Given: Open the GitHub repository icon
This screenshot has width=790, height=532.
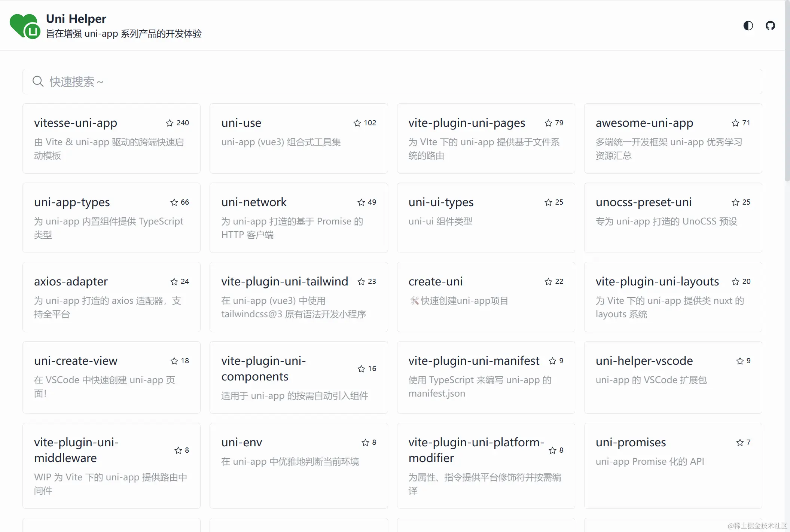Looking at the screenshot, I should [770, 25].
